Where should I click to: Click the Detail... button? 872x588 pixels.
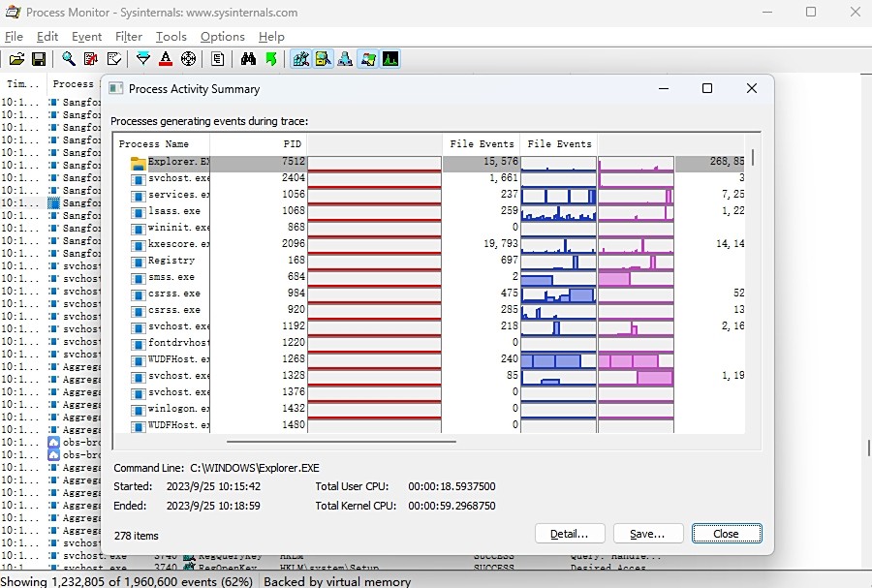[x=569, y=534]
